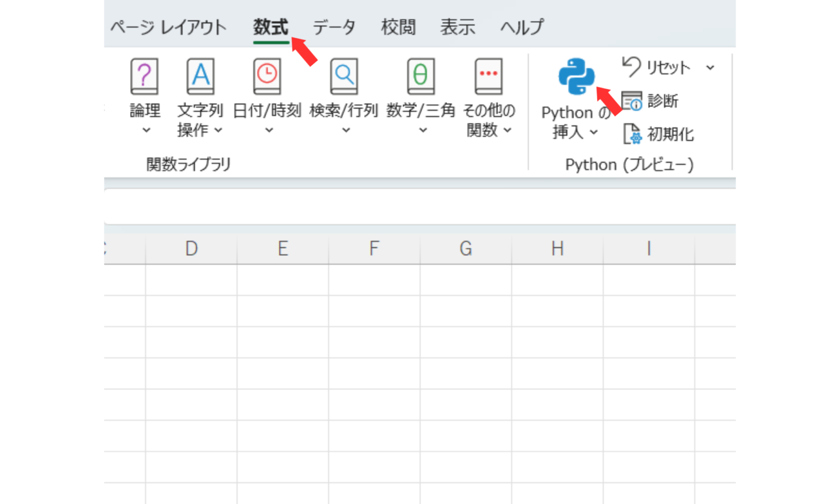Switch to the データ tab

[x=334, y=26]
